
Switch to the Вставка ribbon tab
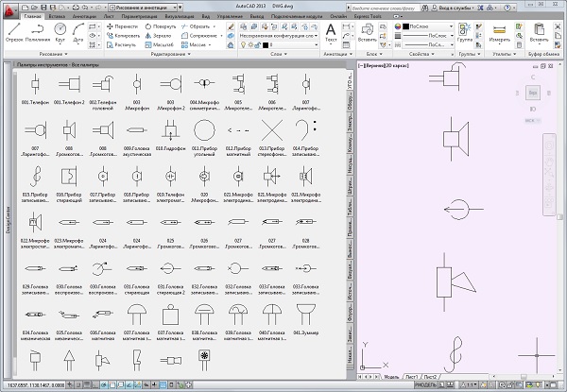click(56, 17)
